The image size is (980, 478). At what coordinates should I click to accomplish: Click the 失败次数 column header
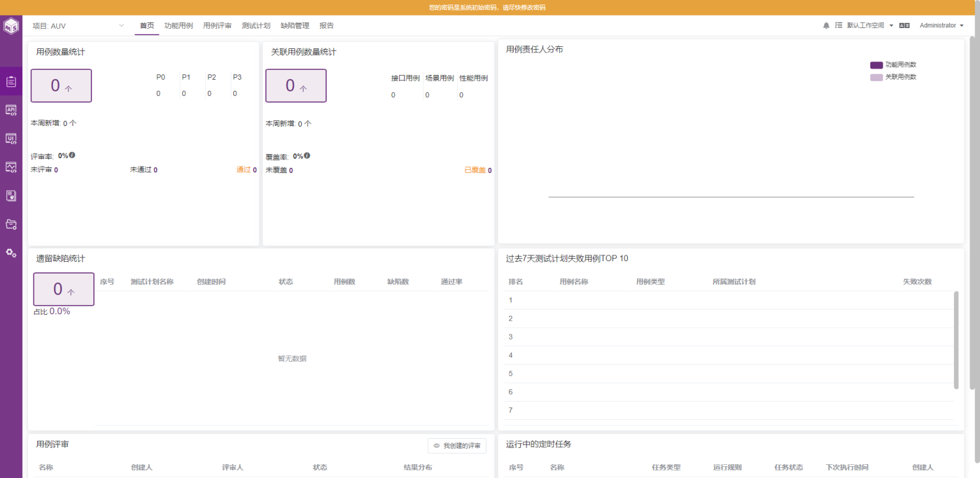(917, 281)
